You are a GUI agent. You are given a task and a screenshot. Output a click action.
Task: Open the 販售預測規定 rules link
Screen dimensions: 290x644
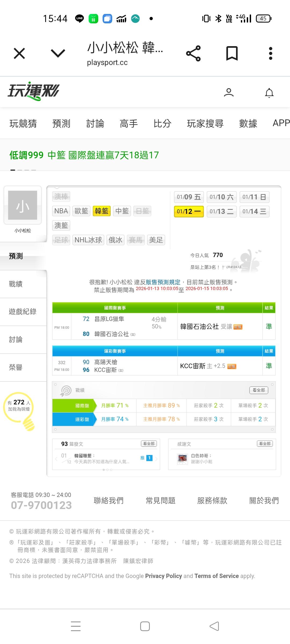pyautogui.click(x=163, y=282)
